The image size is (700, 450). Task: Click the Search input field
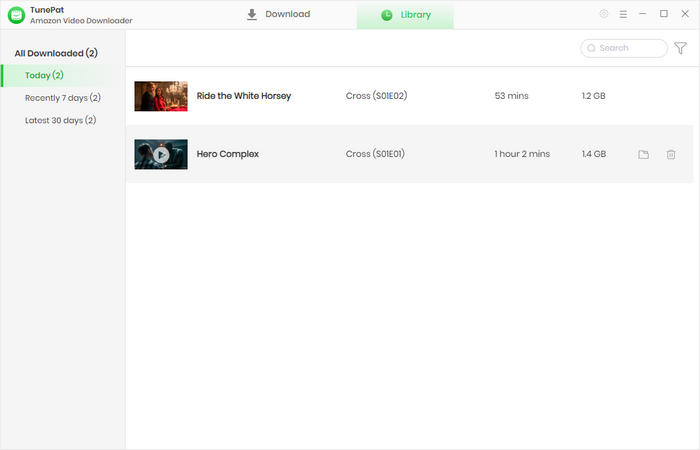point(624,48)
